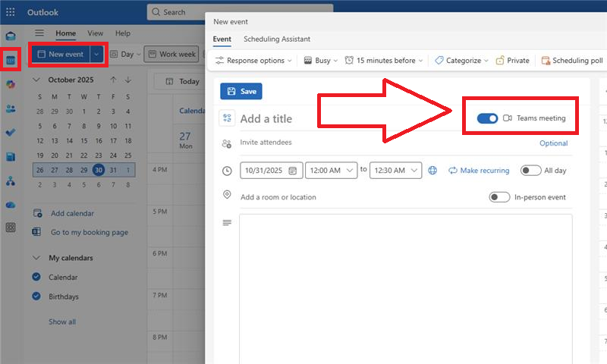Viewport: 607px width, 364px height.
Task: Open More apps icon in sidebar
Action: 11,227
